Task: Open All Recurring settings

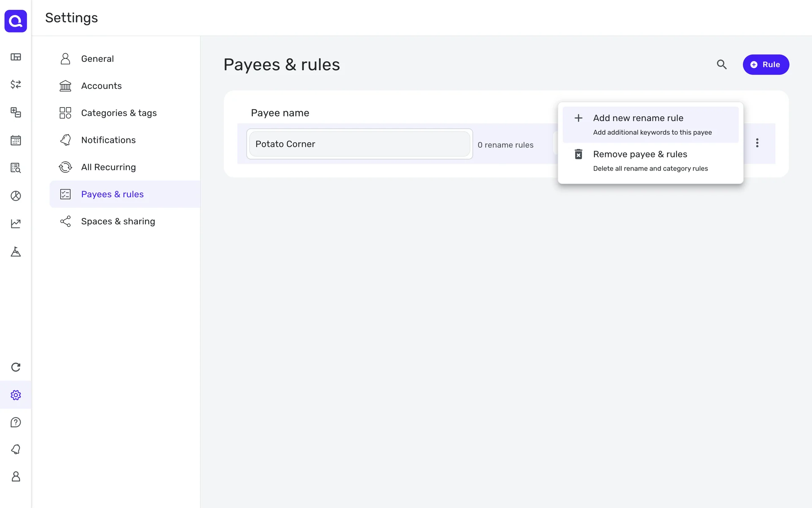Action: click(x=108, y=167)
